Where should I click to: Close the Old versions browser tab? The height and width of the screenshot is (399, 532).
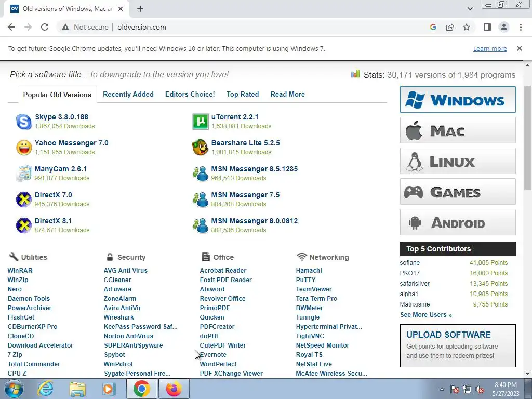coord(121,9)
